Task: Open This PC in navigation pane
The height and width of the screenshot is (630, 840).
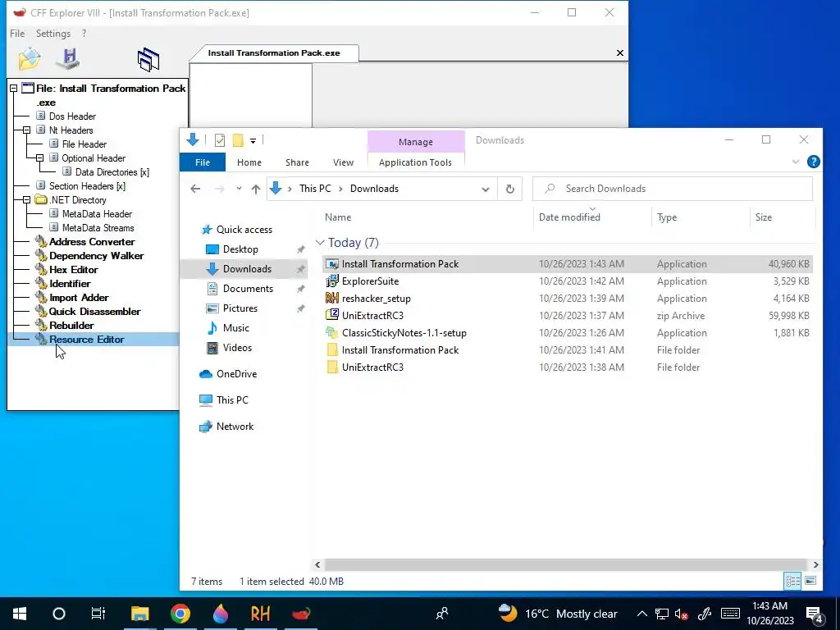Action: [232, 400]
